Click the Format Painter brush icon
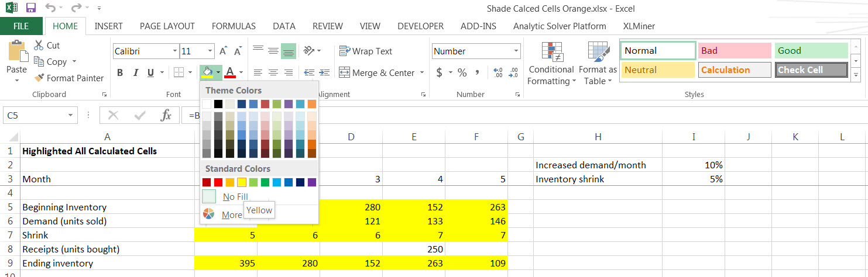 pos(39,78)
